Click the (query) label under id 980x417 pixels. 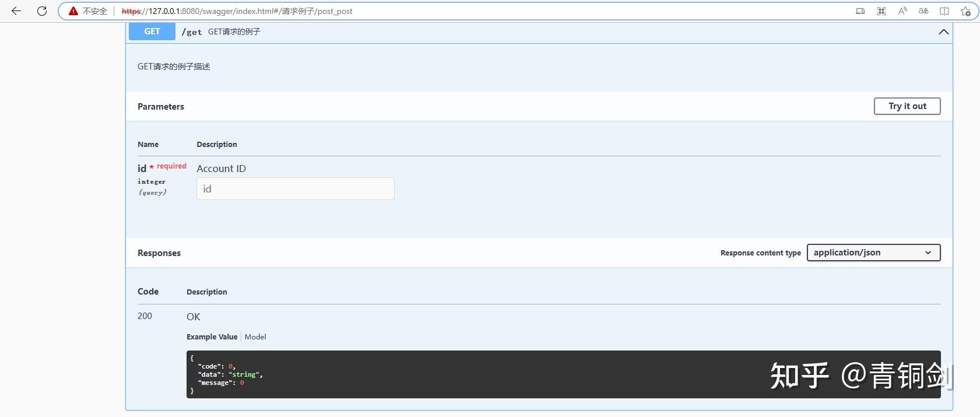[x=152, y=192]
